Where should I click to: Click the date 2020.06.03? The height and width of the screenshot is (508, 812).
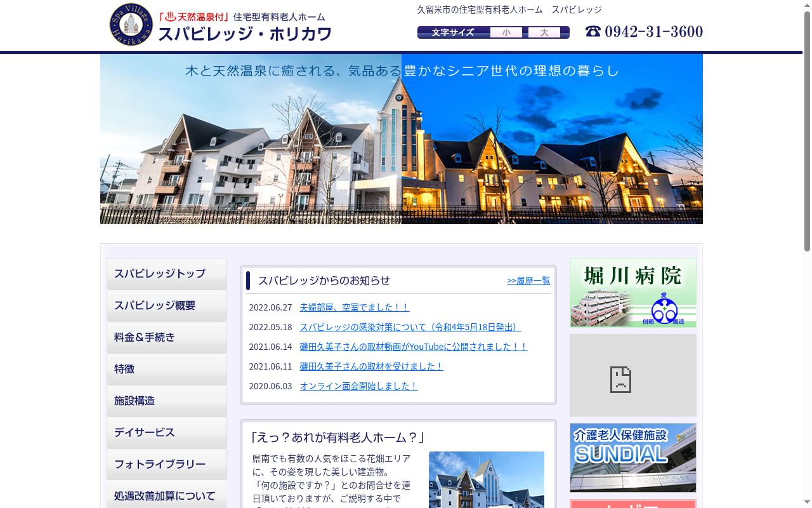click(270, 386)
